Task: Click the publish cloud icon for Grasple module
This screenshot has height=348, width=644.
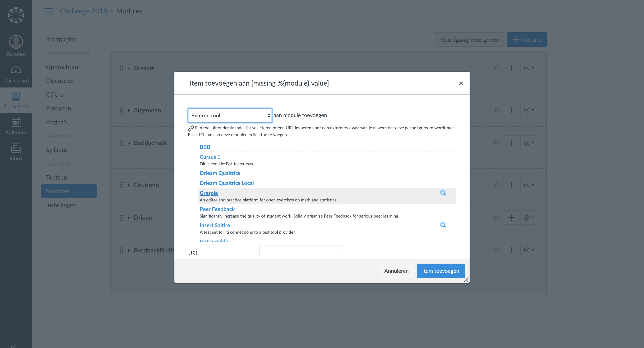Action: coord(495,68)
